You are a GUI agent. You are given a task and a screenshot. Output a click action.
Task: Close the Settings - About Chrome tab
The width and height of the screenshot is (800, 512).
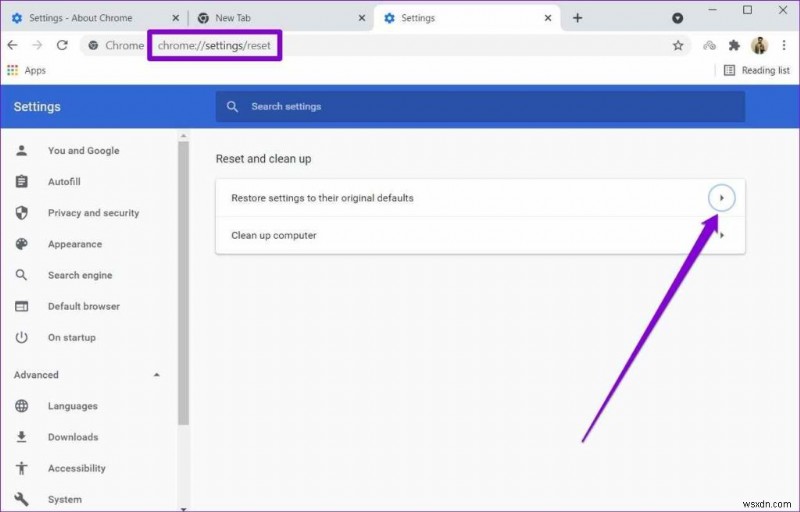click(x=176, y=18)
